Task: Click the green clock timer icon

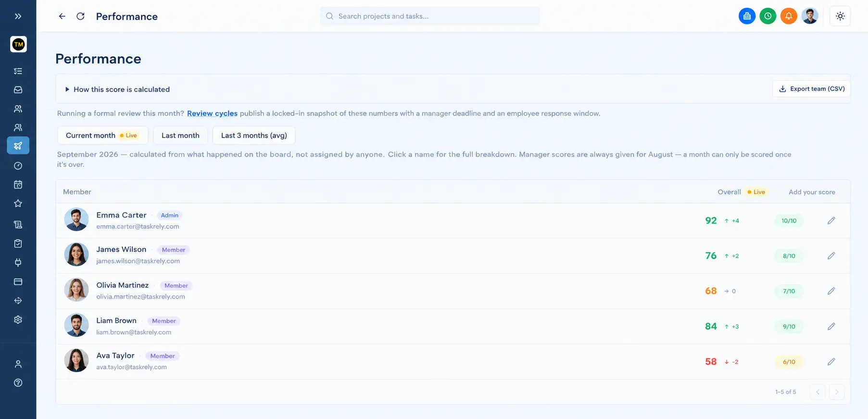Action: [768, 16]
